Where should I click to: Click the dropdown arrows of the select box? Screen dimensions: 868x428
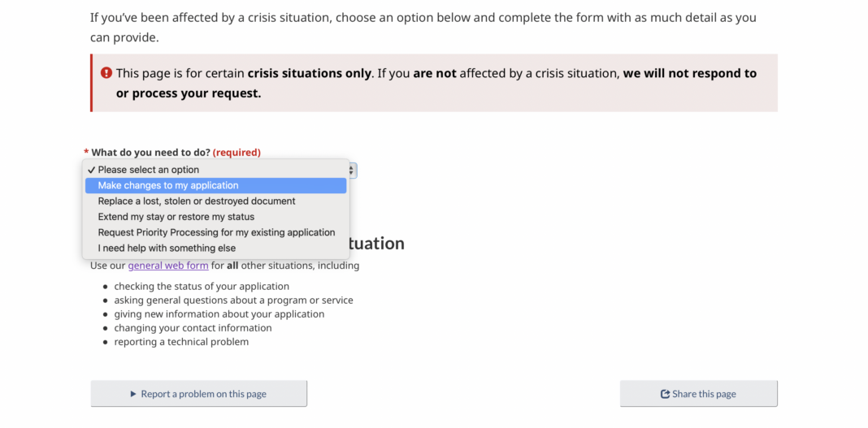coord(352,170)
